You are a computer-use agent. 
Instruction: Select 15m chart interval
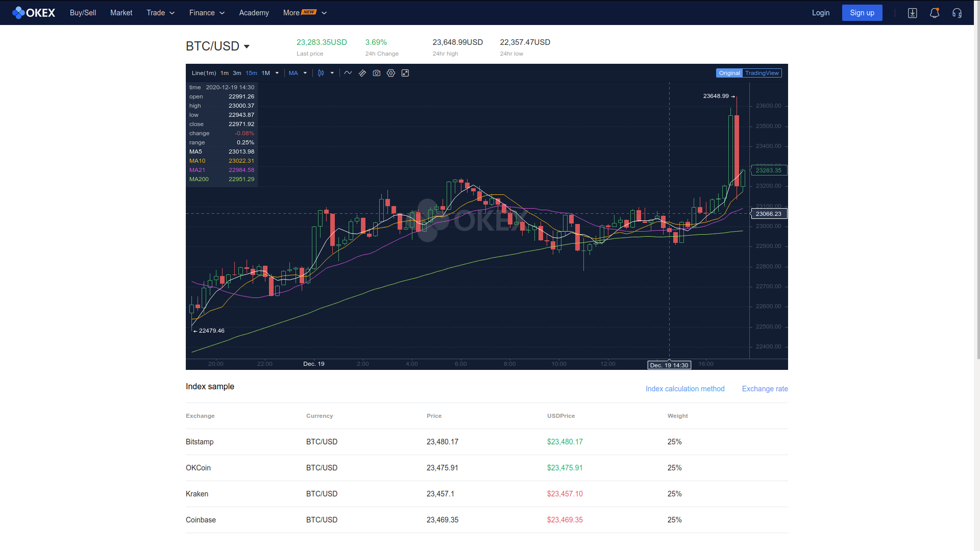(x=252, y=73)
